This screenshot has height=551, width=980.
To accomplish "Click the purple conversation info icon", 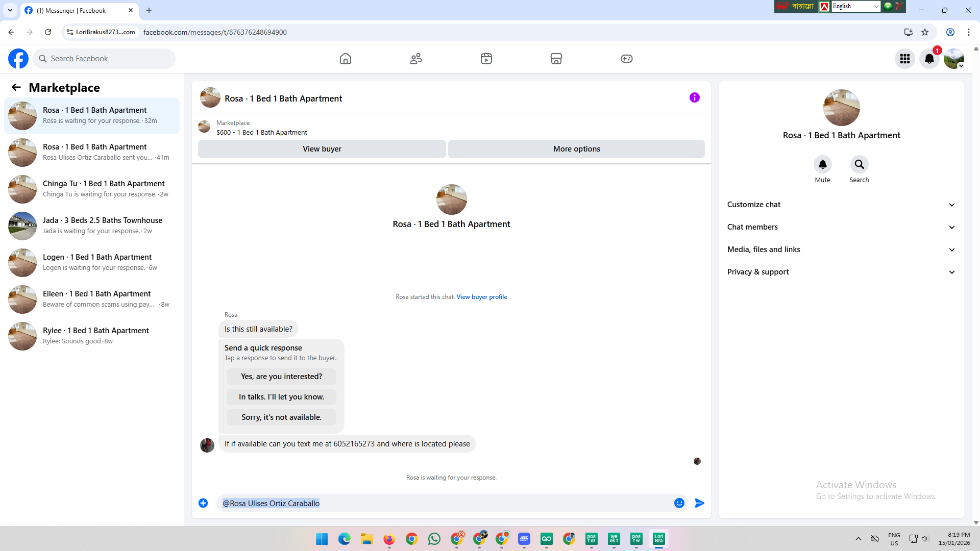I will tap(695, 97).
